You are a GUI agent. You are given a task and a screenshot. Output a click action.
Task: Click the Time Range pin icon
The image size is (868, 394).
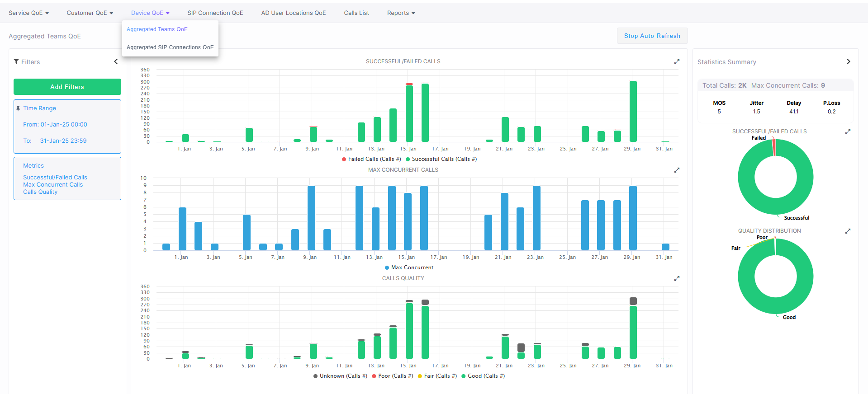pyautogui.click(x=18, y=108)
